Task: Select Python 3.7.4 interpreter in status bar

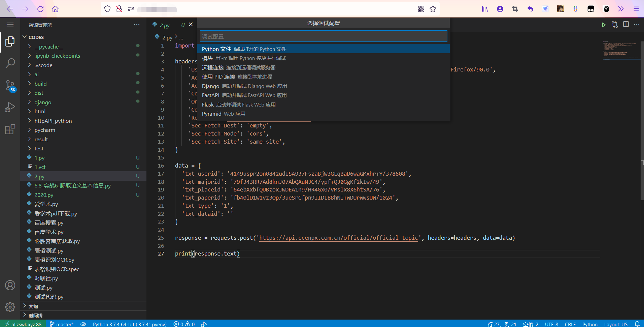Action: tap(130, 324)
